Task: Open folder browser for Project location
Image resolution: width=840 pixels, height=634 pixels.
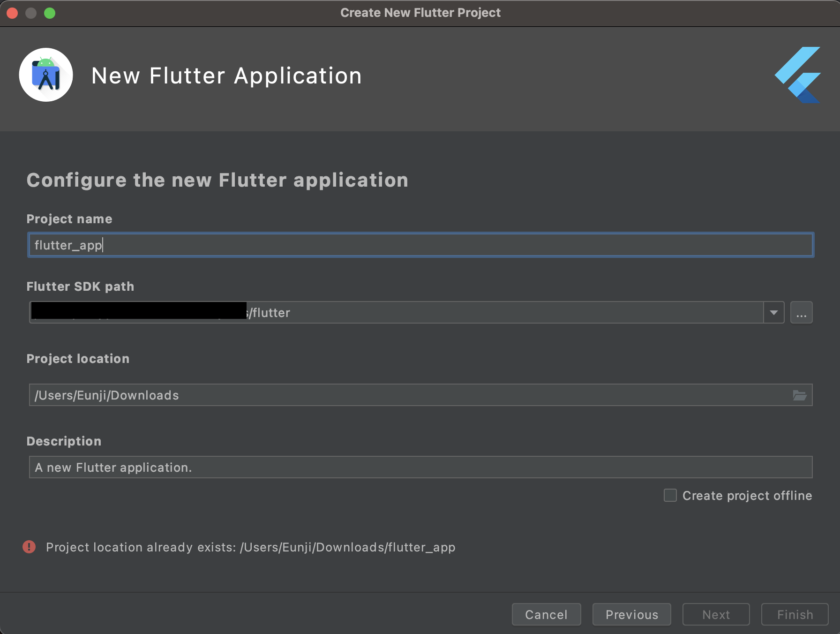Action: (x=800, y=395)
